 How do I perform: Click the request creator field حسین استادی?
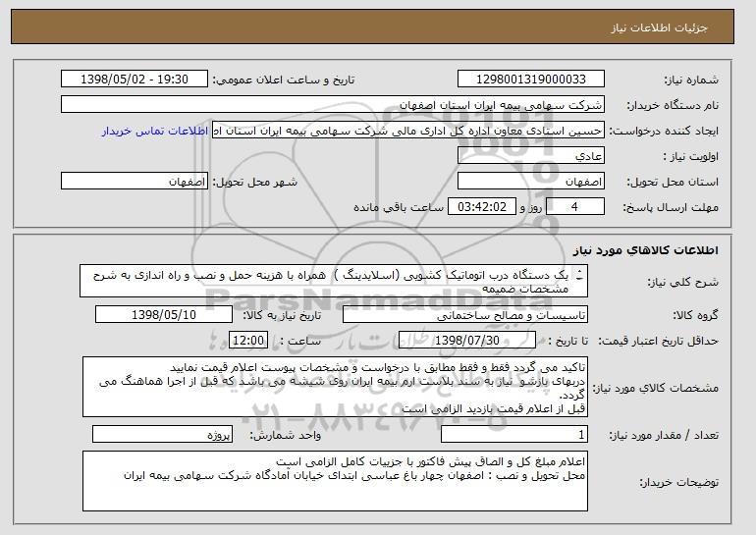tap(408, 131)
